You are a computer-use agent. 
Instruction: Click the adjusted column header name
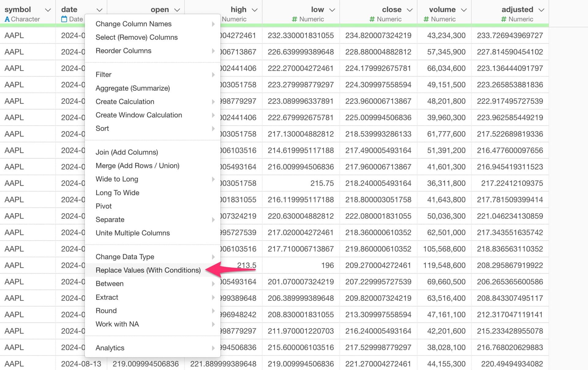coord(517,9)
